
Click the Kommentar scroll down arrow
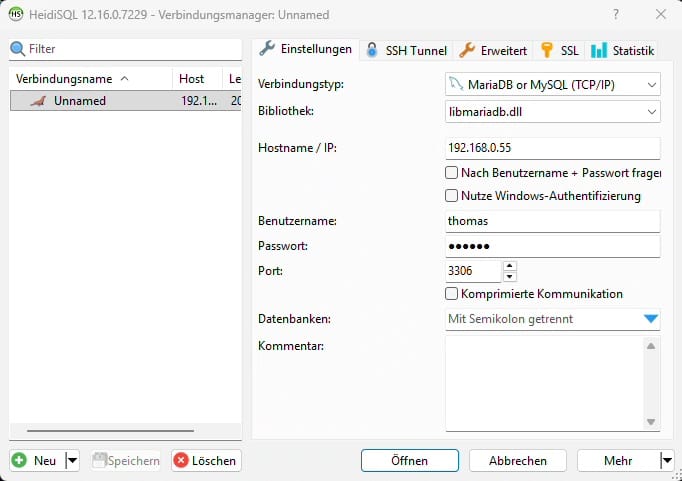(x=651, y=421)
